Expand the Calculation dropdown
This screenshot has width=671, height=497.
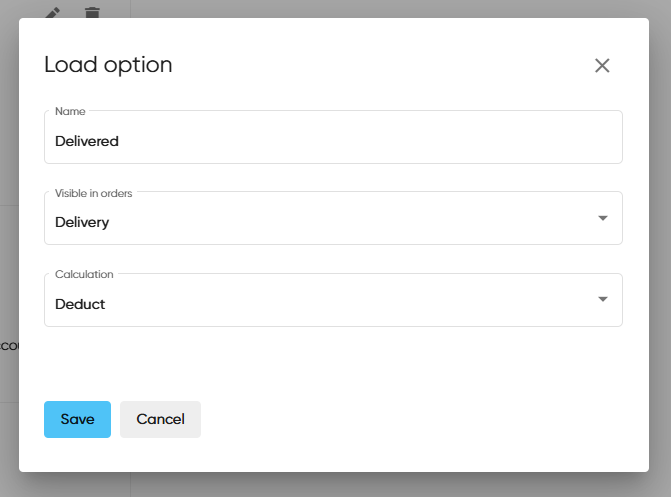tap(333, 301)
